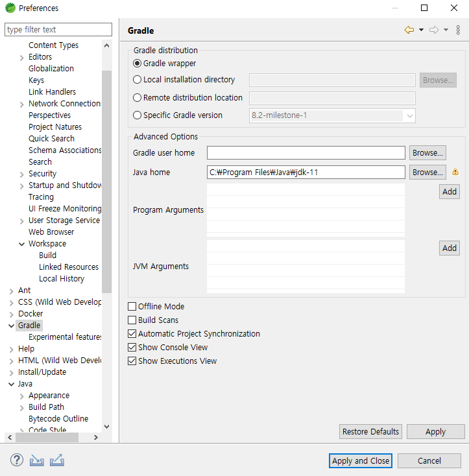Screen dimensions: 469x476
Task: Open the Keys preference page
Action: point(36,80)
